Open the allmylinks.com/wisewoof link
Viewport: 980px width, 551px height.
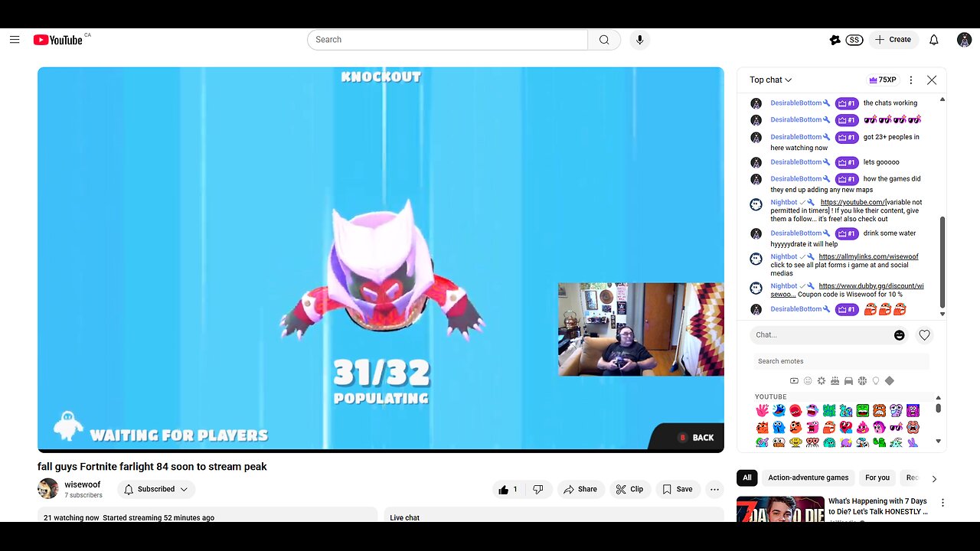[868, 257]
